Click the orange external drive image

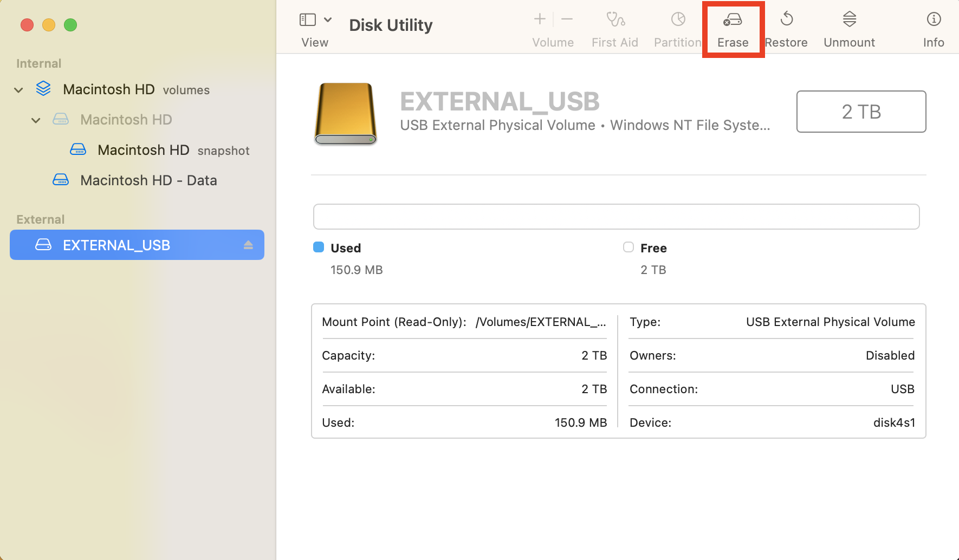[346, 114]
